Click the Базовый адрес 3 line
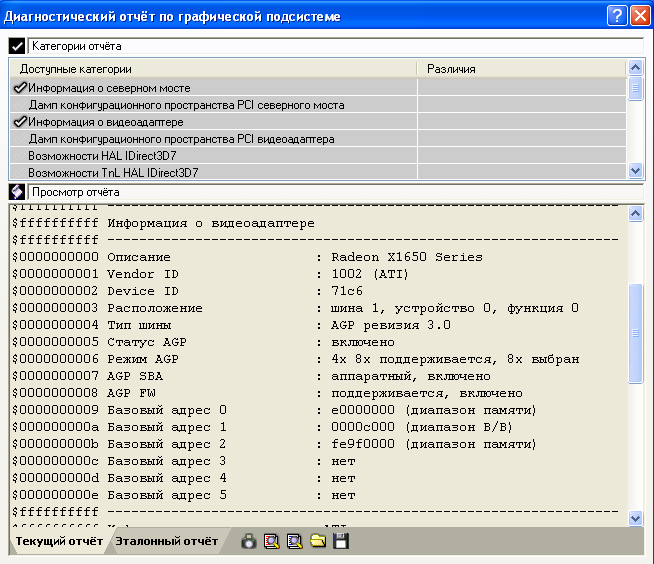The height and width of the screenshot is (564, 654). [184, 461]
